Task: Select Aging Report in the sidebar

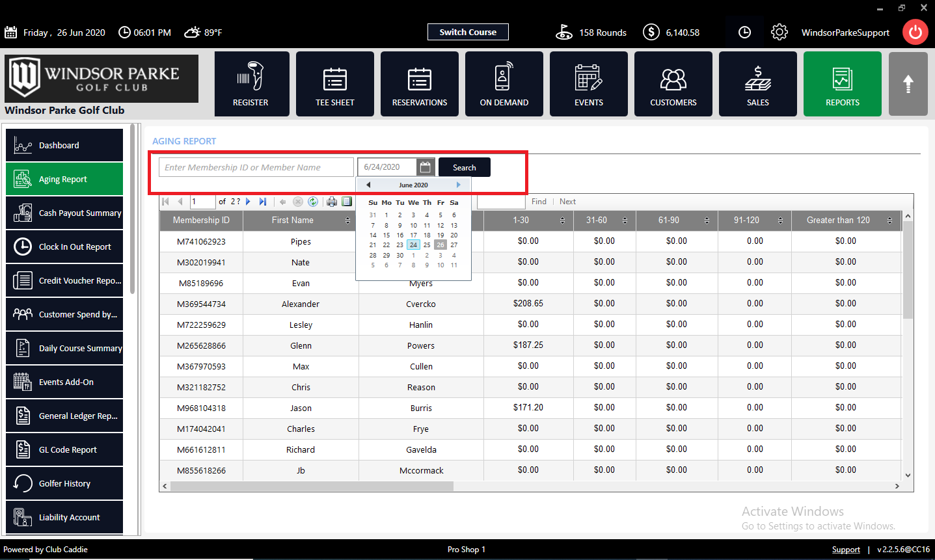Action: pos(64,179)
